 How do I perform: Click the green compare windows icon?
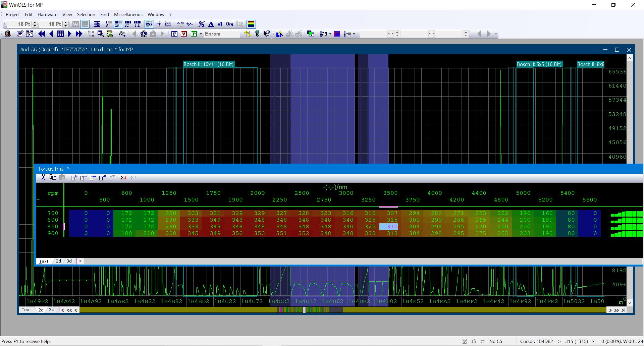(311, 34)
